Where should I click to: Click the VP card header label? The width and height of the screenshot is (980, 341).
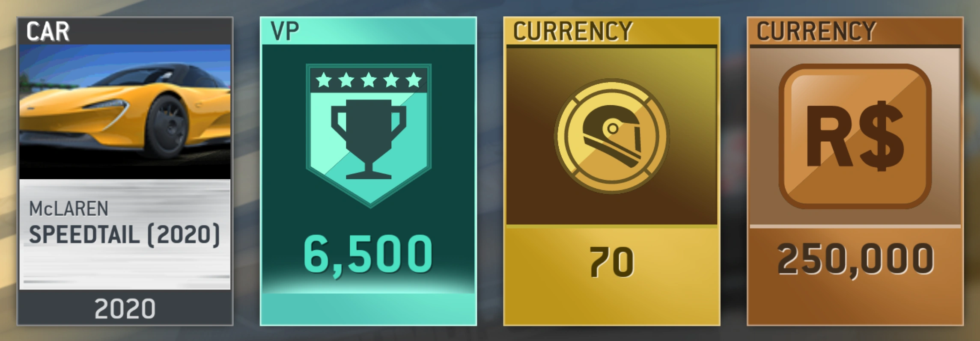[x=285, y=31]
